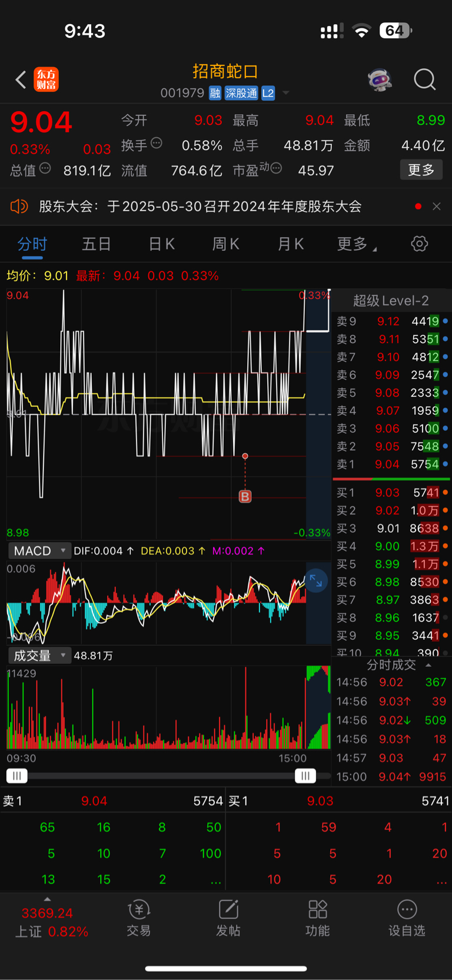The width and height of the screenshot is (452, 980).
Task: Select the 卖1 9.04 order row
Action: tap(392, 464)
